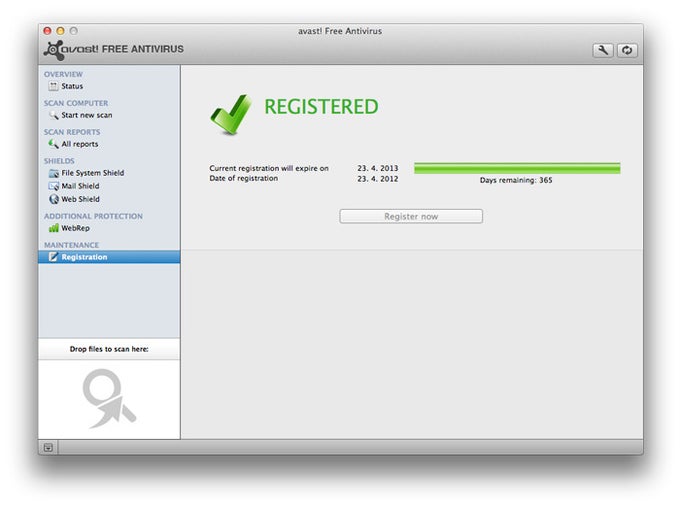Click the SCAN REPORTS section header
The height and width of the screenshot is (506, 680).
pyautogui.click(x=72, y=132)
